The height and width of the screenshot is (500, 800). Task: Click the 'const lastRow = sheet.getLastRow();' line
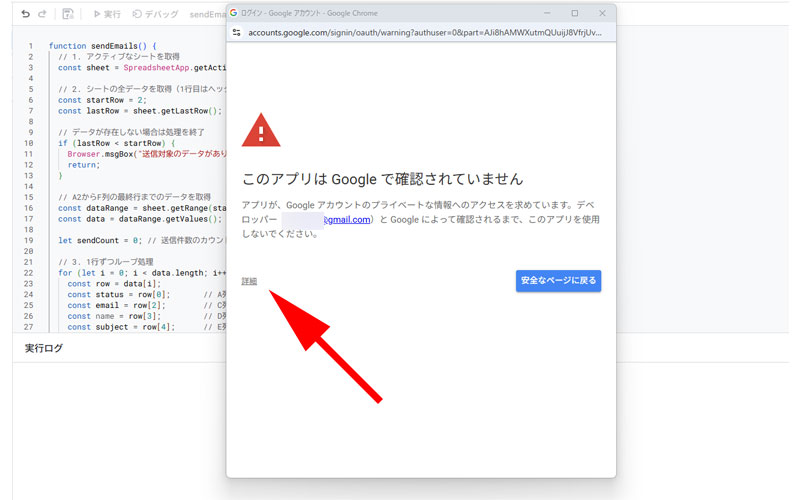[x=140, y=111]
